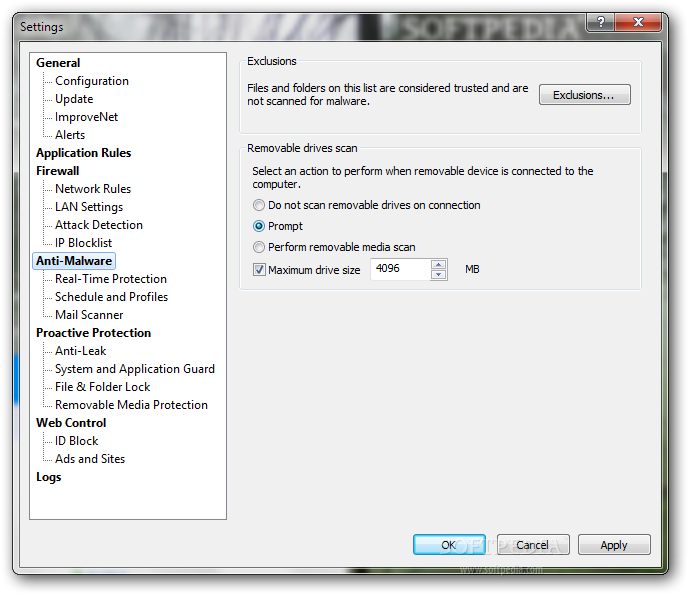
Task: Confirm settings with the OK button
Action: pos(449,545)
